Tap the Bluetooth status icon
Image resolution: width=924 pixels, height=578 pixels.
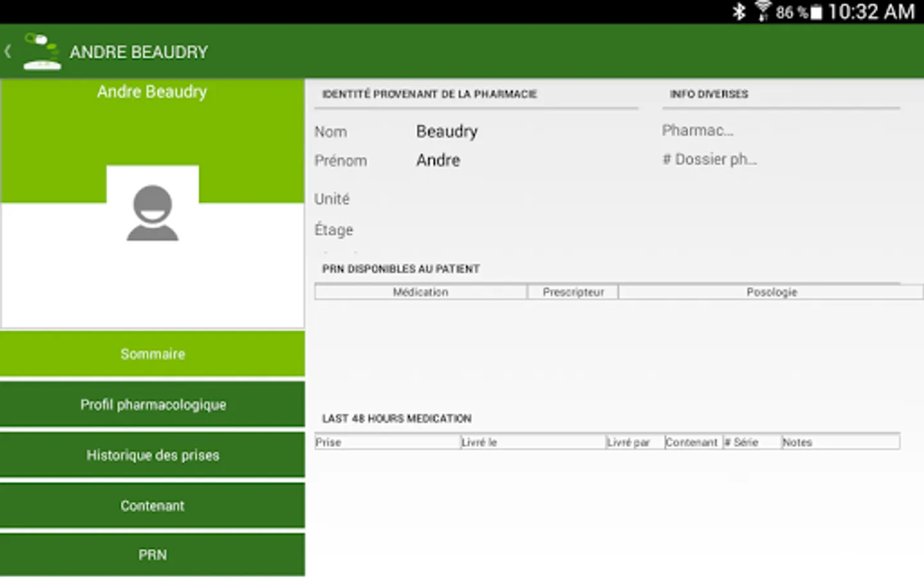(x=739, y=12)
